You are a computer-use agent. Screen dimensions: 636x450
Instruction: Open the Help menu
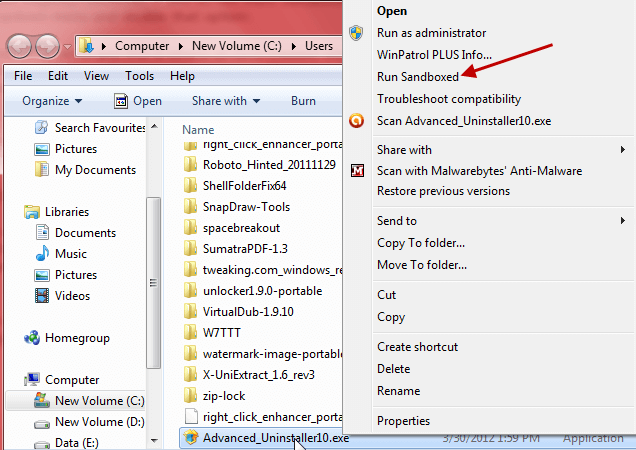tap(182, 76)
